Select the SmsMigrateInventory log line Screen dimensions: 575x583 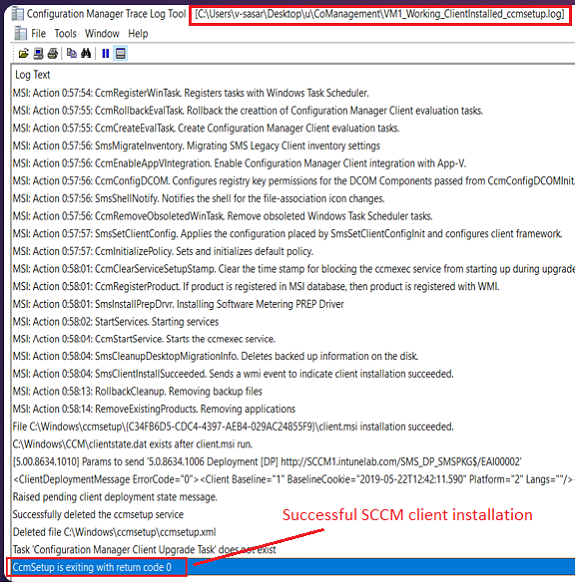293,146
